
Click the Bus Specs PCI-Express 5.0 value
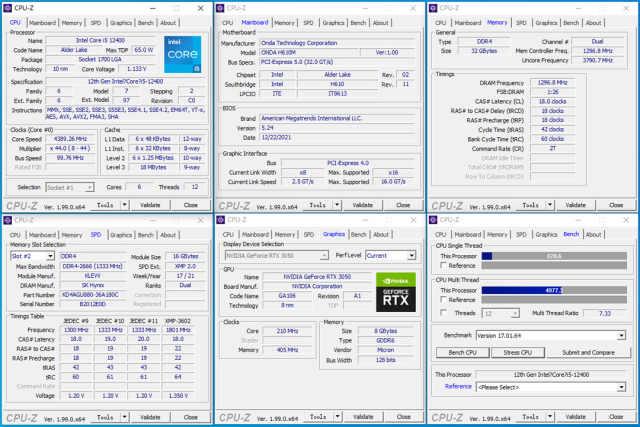(338, 62)
